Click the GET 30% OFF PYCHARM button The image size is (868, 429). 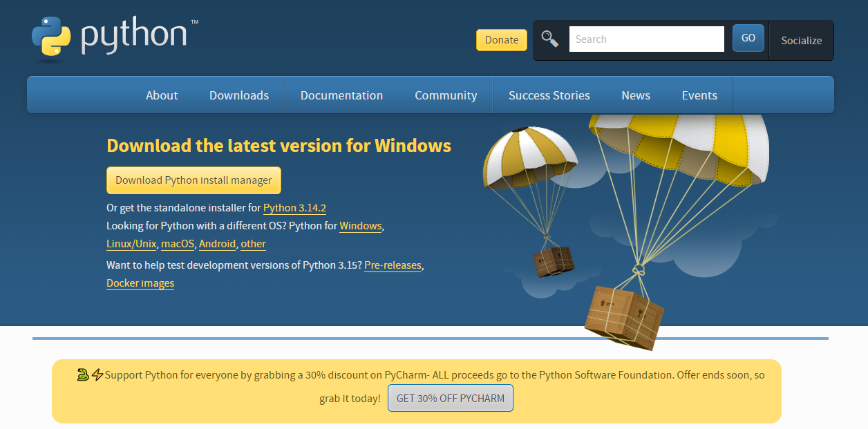(x=451, y=398)
